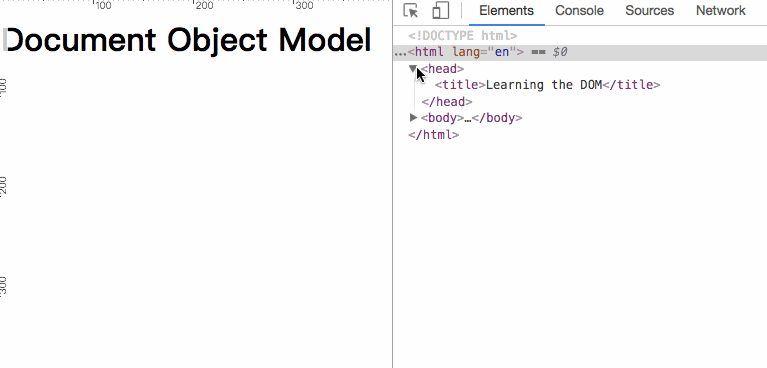
Task: Select the title element line
Action: point(547,85)
